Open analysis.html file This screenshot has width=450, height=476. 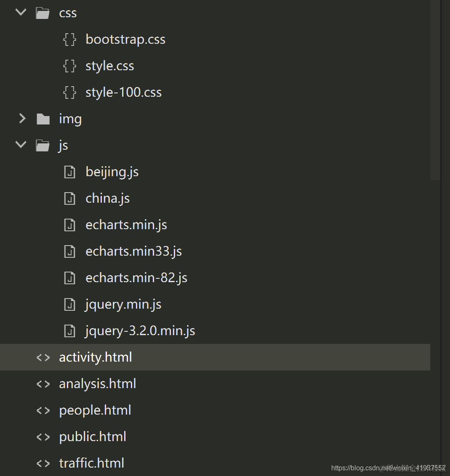pos(98,384)
